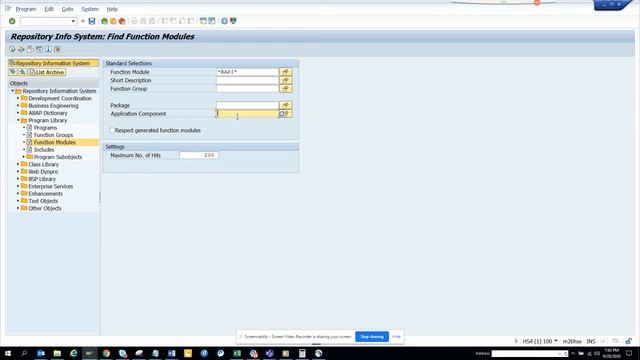Click the red Cancel icon
The image size is (640, 360).
point(122,21)
